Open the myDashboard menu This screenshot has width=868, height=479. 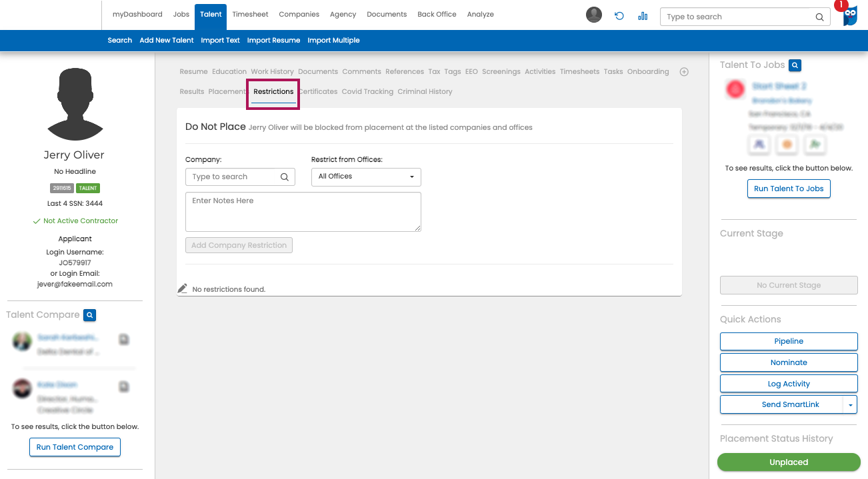click(x=137, y=15)
